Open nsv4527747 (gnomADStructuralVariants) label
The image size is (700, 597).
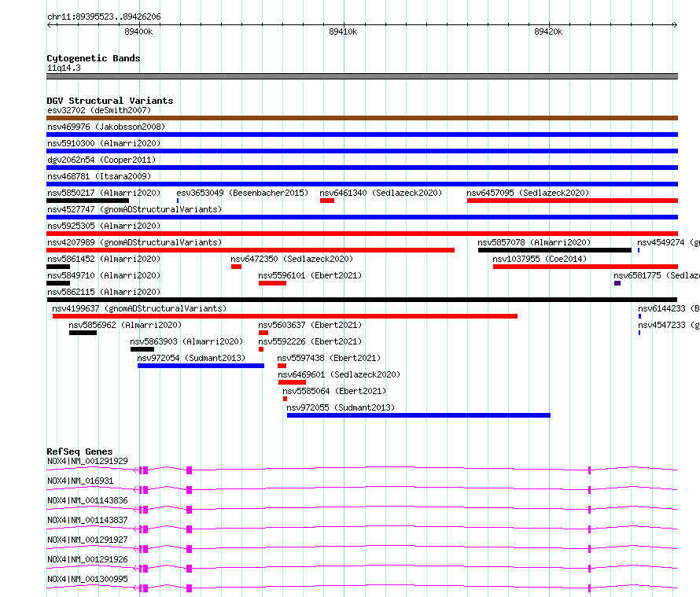[x=134, y=209]
